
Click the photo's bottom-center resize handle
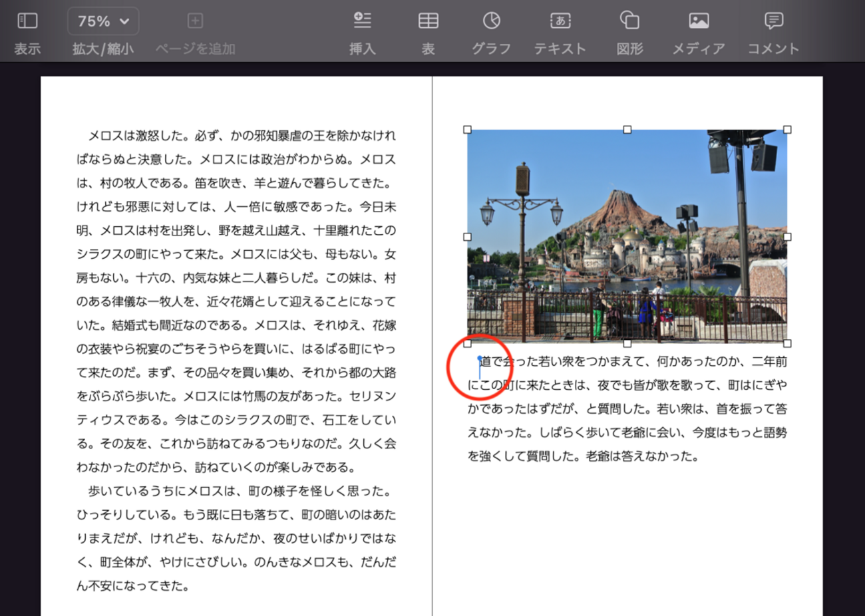point(627,343)
